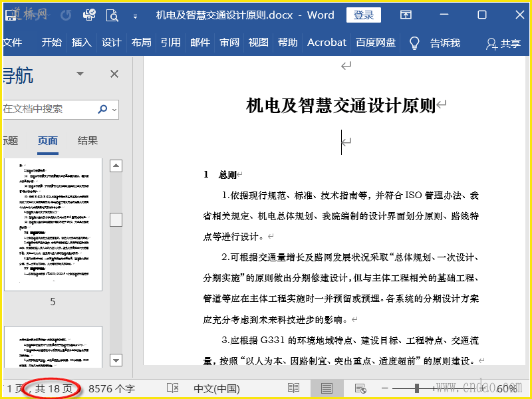Viewport: 532px width, 399px height.
Task: Switch to Web Layout view icon
Action: [x=360, y=388]
